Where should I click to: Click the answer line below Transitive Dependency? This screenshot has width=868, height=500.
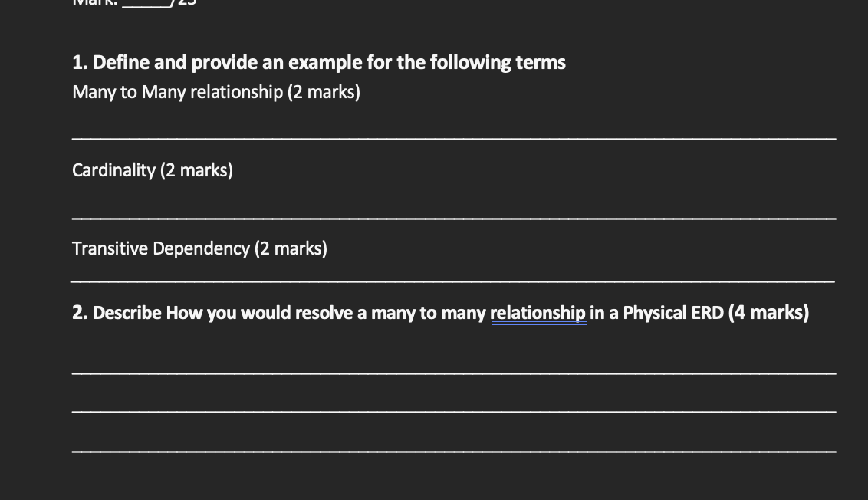(x=452, y=281)
